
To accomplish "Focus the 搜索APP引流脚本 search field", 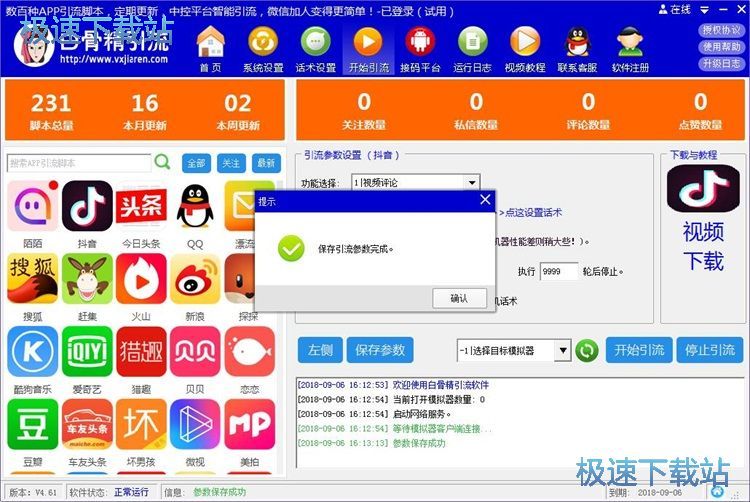I will click(x=79, y=163).
